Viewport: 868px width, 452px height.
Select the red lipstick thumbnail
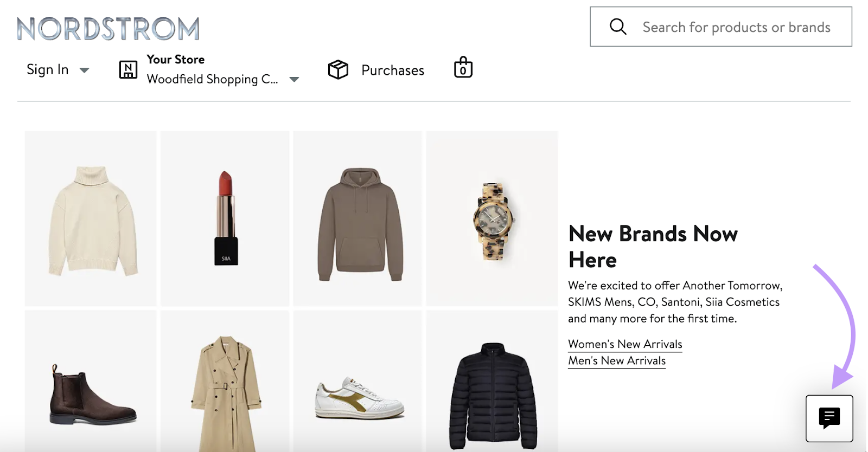(225, 218)
